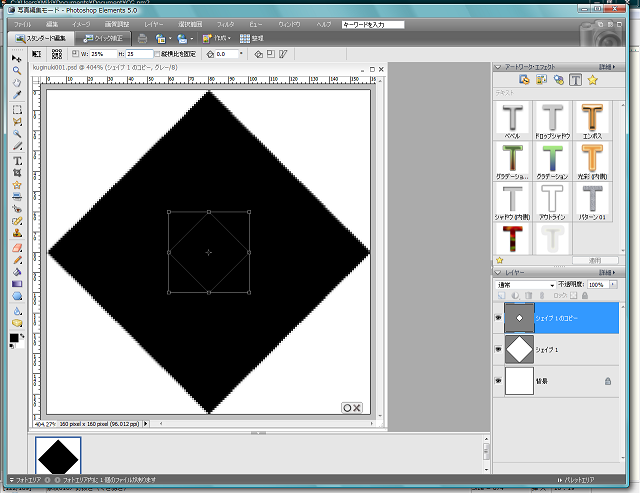
Task: Choose the エンボス text effect thumbnail
Action: tap(593, 119)
